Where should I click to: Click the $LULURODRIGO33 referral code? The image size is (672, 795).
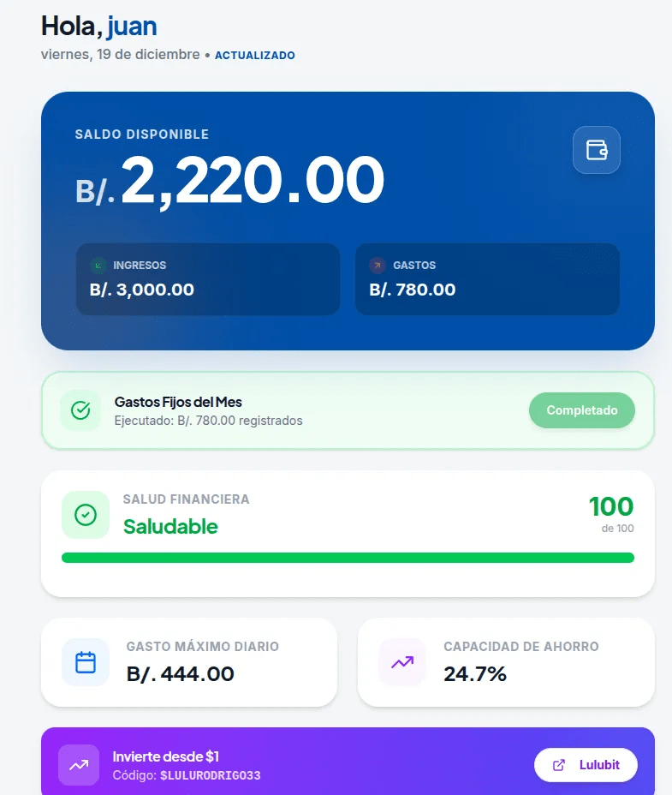click(211, 776)
